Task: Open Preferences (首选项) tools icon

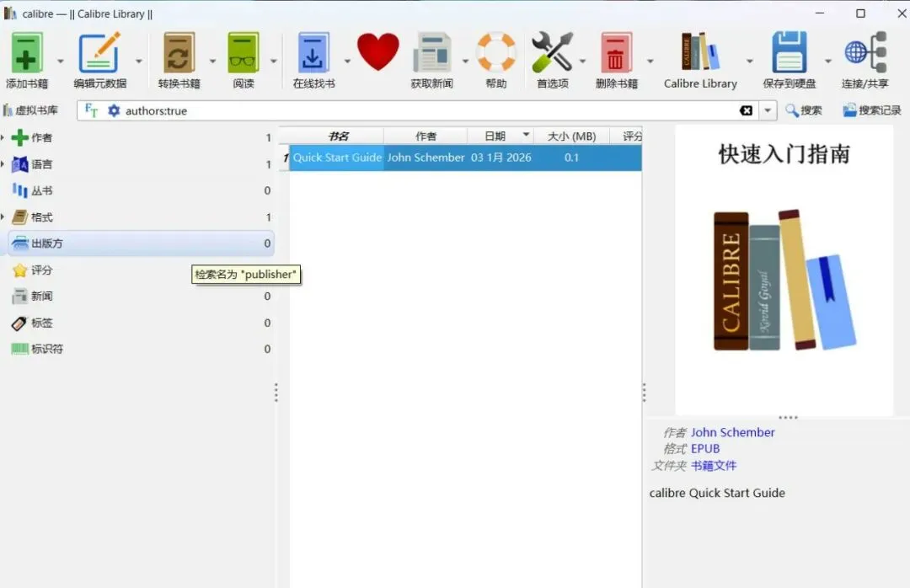Action: point(552,53)
